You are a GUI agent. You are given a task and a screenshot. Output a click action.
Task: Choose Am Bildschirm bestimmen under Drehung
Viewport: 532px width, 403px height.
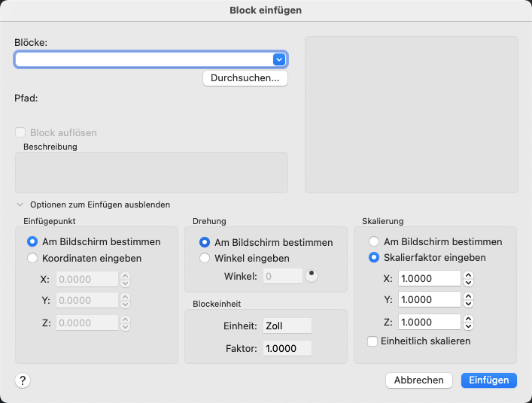pos(205,242)
